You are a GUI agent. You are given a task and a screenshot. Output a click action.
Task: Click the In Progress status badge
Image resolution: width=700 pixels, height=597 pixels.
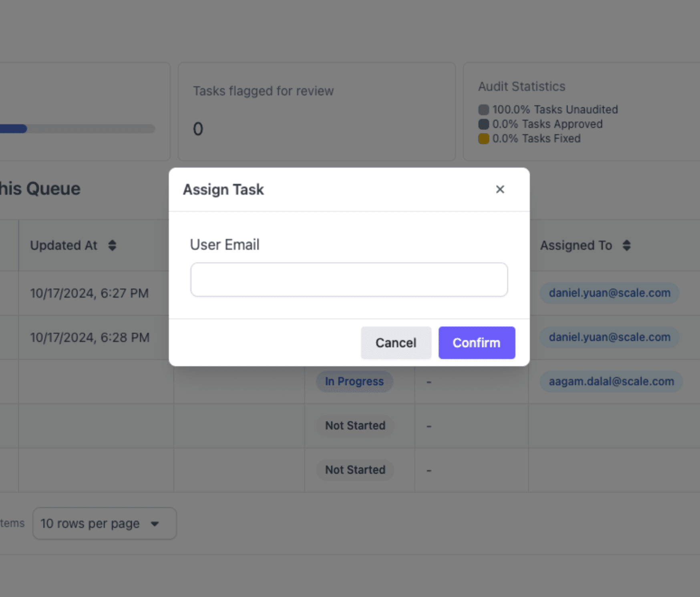pyautogui.click(x=354, y=381)
